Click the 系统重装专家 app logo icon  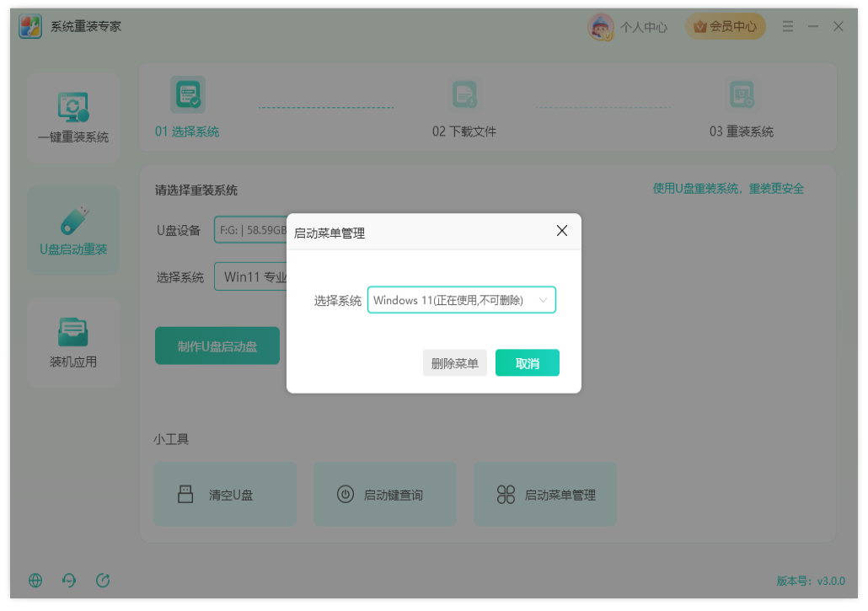point(29,26)
